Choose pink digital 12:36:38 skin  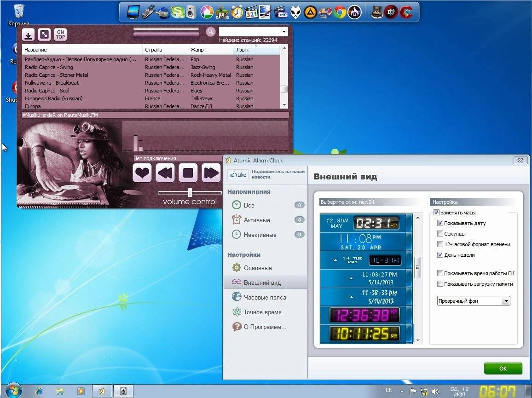click(366, 315)
